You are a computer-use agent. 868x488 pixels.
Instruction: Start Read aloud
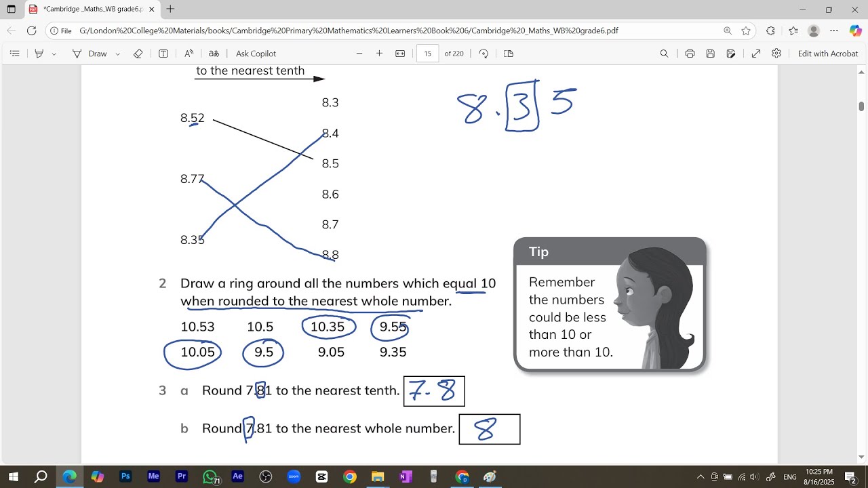pos(189,54)
